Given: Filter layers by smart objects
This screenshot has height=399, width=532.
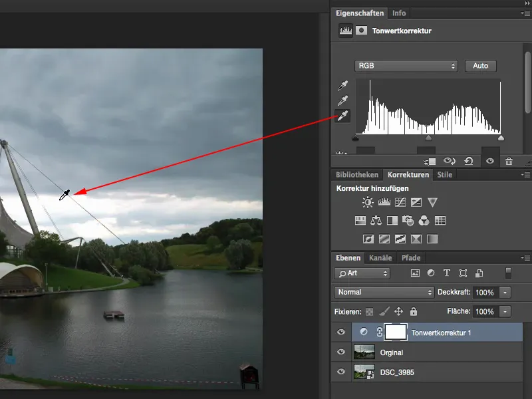Looking at the screenshot, I should tap(479, 273).
